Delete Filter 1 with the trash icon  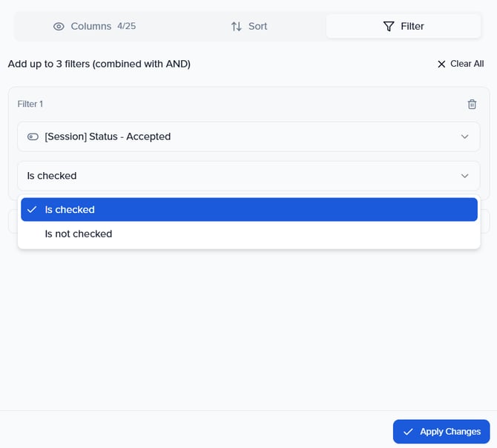(472, 105)
